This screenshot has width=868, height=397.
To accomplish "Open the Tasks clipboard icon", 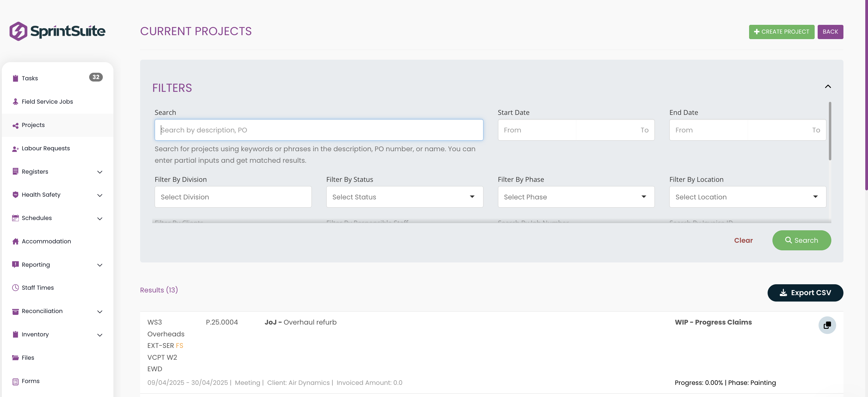I will [15, 78].
